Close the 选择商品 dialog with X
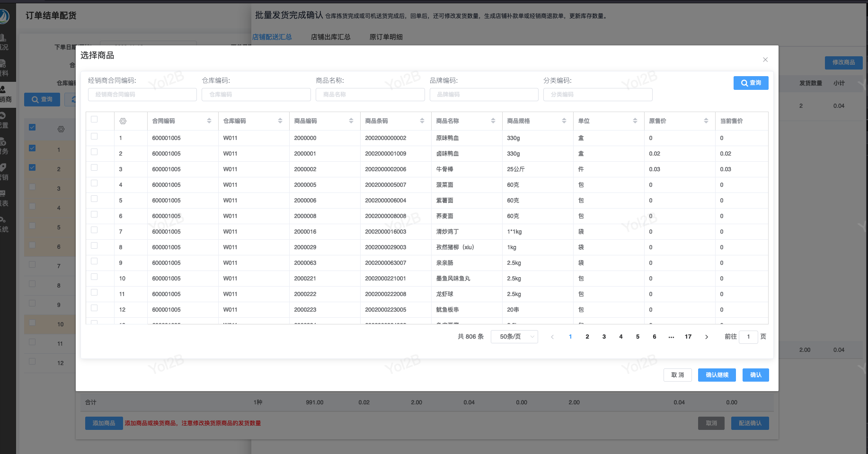This screenshot has width=868, height=454. (765, 60)
